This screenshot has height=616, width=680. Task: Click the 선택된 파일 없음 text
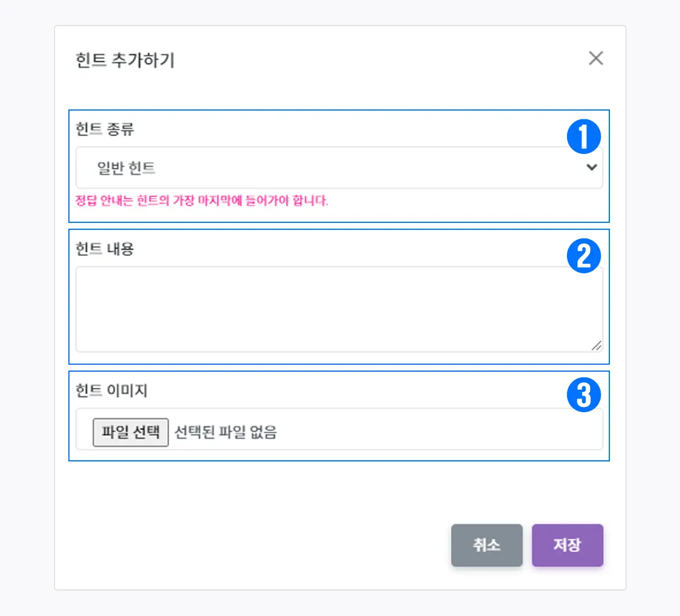click(226, 432)
